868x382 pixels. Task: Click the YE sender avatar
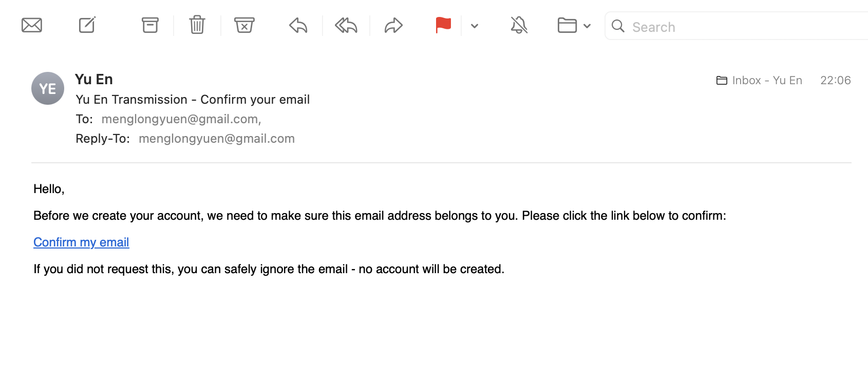[48, 88]
